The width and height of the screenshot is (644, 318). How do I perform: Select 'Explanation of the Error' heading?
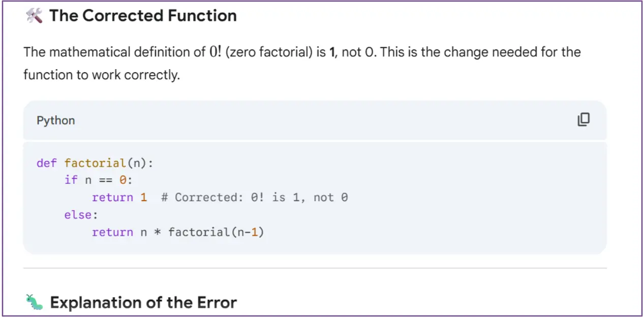[143, 302]
